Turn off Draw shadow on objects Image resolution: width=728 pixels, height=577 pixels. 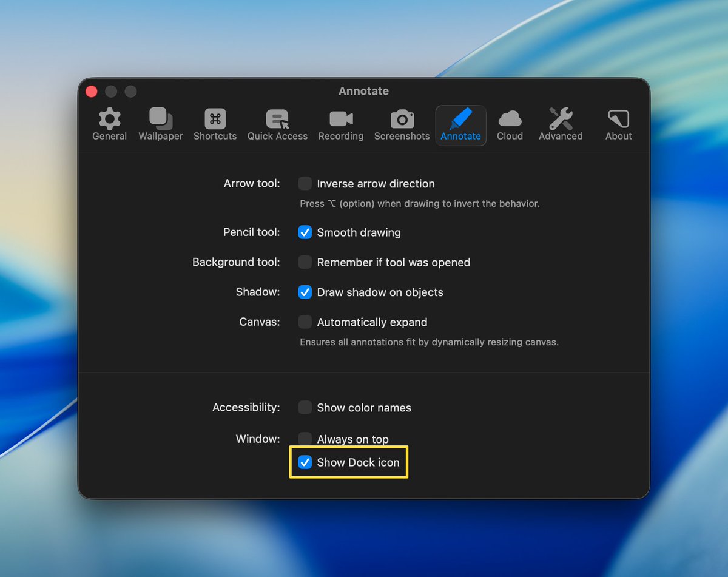click(305, 292)
